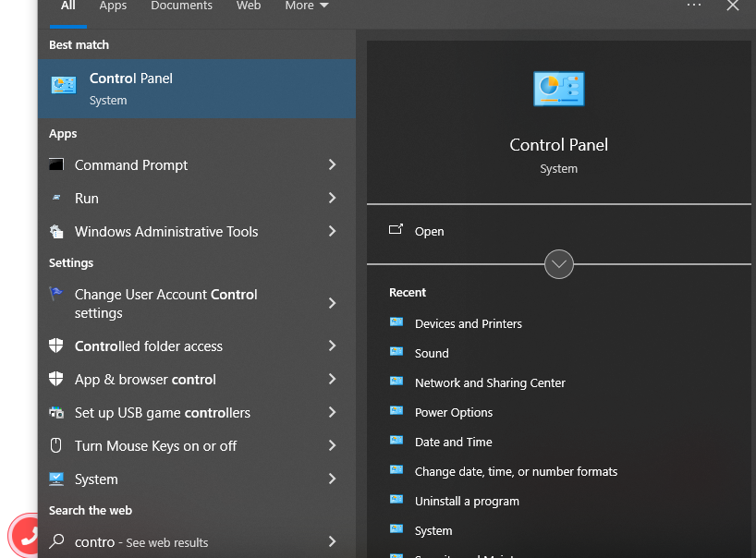Click the red phone call icon

point(27,536)
